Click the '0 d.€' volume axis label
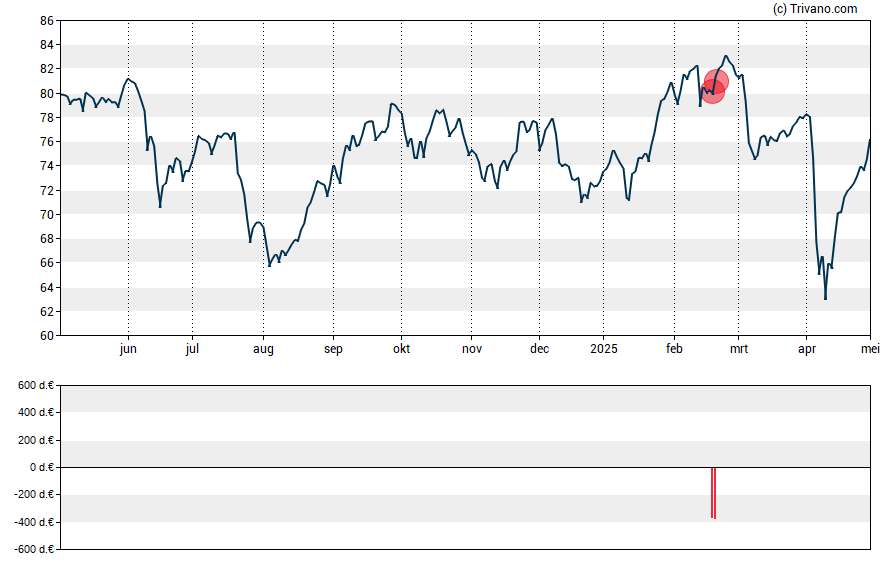Screen dimensions: 888x565 pyautogui.click(x=42, y=467)
